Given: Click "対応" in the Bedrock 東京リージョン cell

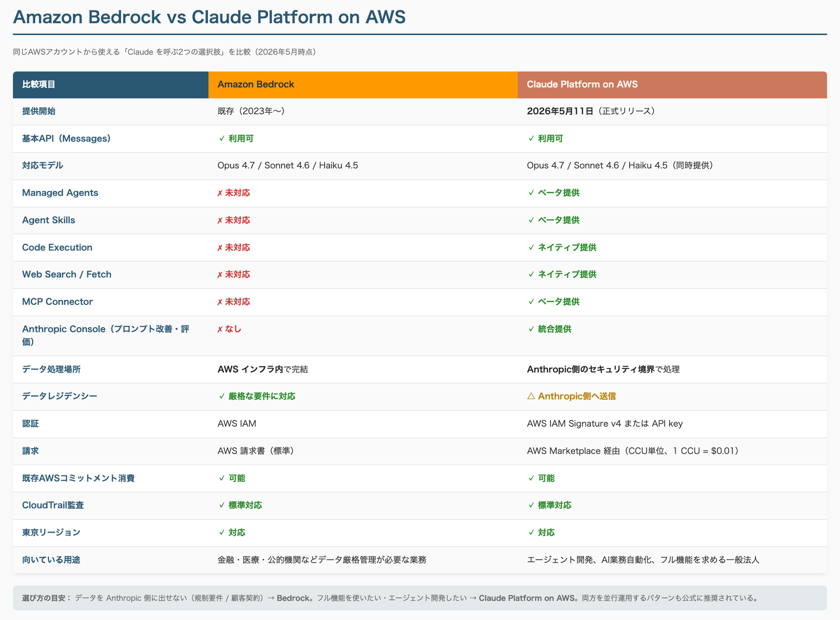Looking at the screenshot, I should (x=232, y=533).
